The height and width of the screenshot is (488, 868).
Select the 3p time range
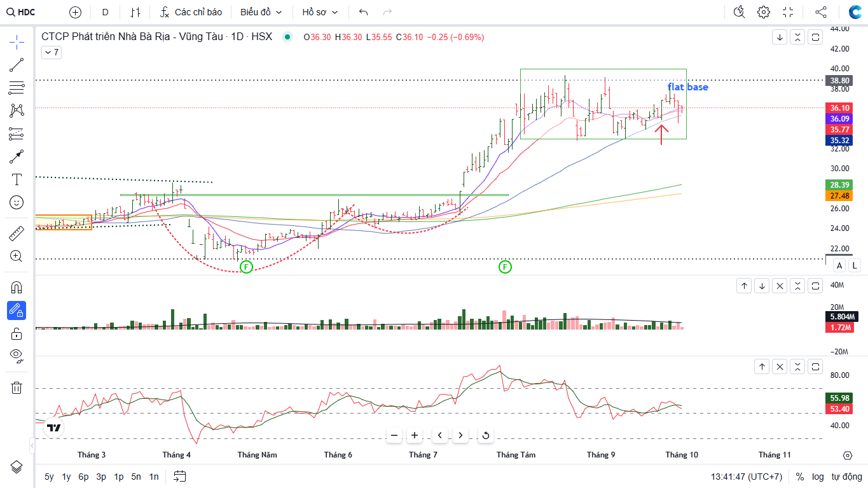tap(101, 477)
